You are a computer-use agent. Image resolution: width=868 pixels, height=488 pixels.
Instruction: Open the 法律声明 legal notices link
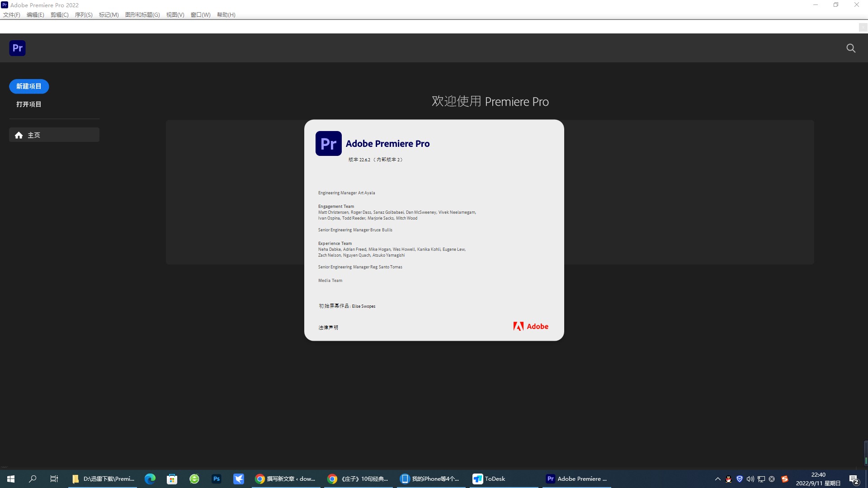(x=328, y=327)
